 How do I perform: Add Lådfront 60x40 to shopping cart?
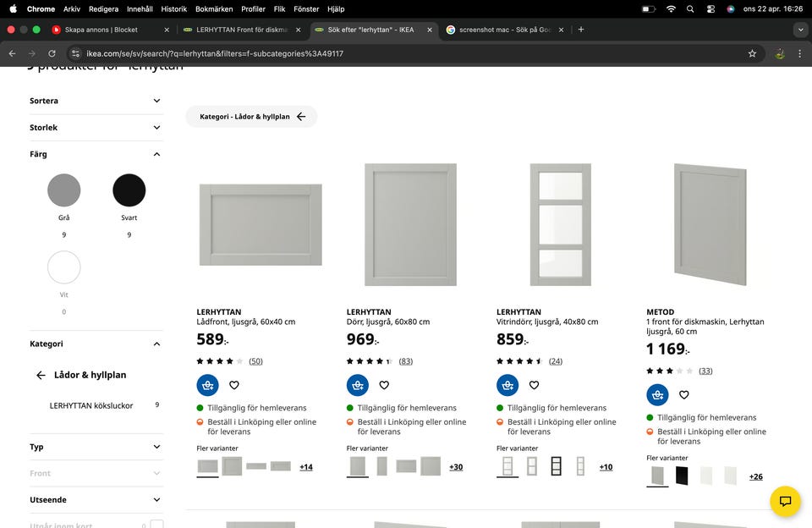click(207, 385)
